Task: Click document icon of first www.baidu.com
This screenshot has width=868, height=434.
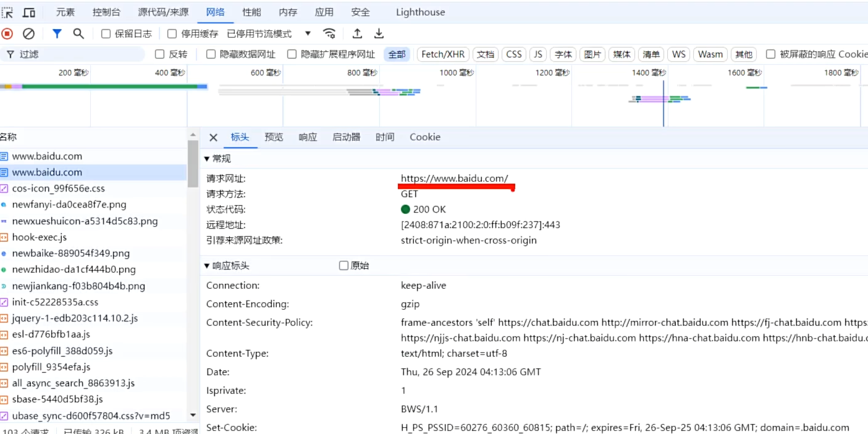Action: pyautogui.click(x=4, y=156)
